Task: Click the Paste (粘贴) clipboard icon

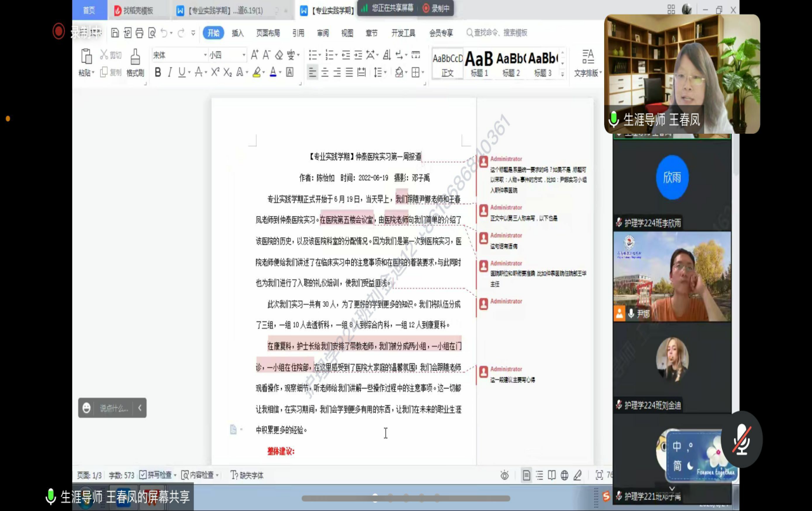Action: (x=86, y=62)
